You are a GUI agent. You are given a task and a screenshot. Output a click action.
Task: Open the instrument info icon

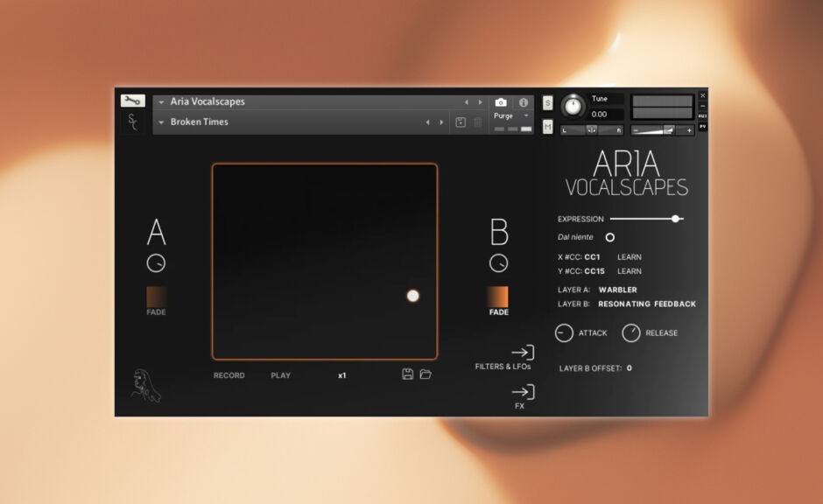click(524, 102)
